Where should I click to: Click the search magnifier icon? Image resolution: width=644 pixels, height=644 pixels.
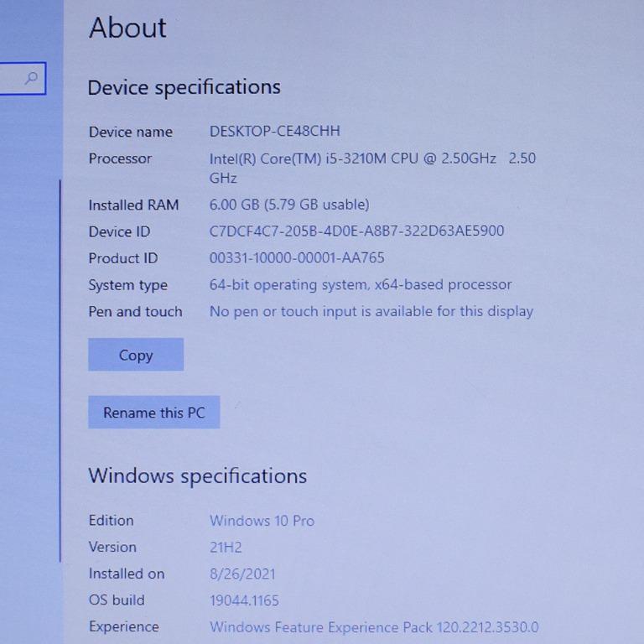coord(32,79)
